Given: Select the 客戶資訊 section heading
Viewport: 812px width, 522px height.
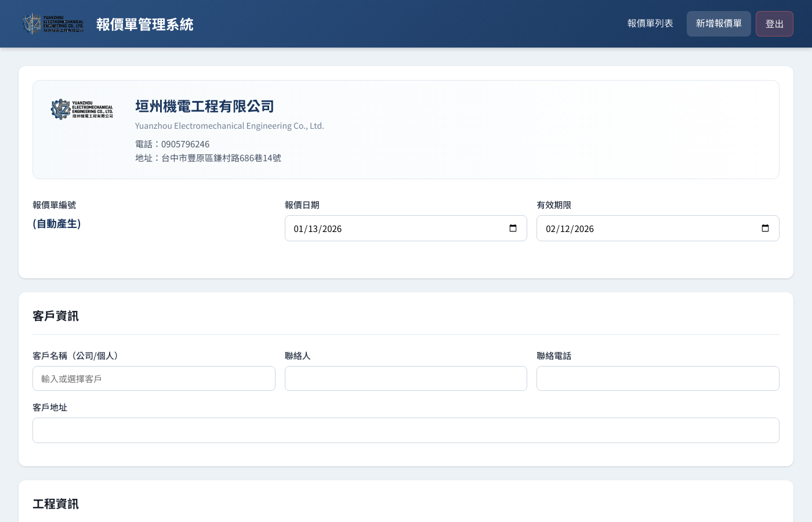Looking at the screenshot, I should pyautogui.click(x=56, y=316).
